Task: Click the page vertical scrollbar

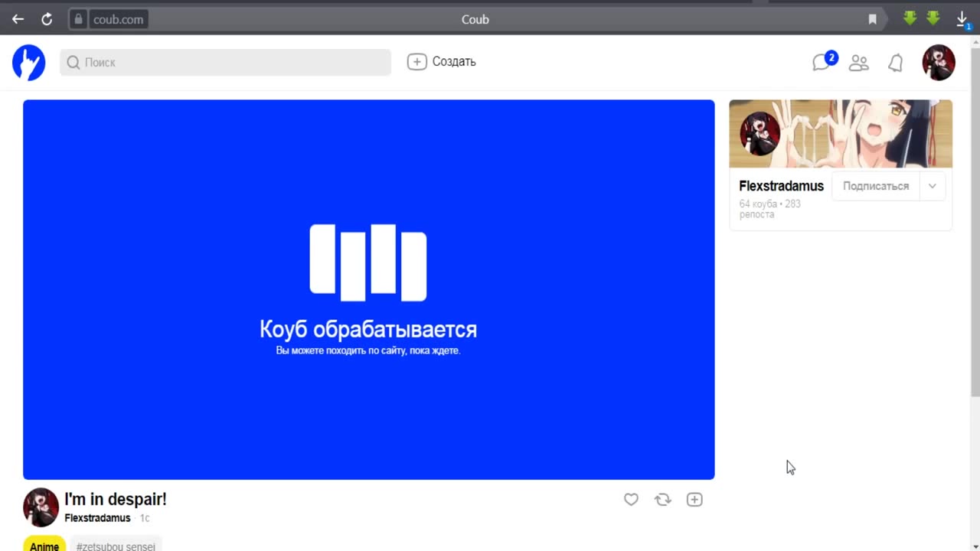Action: tap(975, 222)
